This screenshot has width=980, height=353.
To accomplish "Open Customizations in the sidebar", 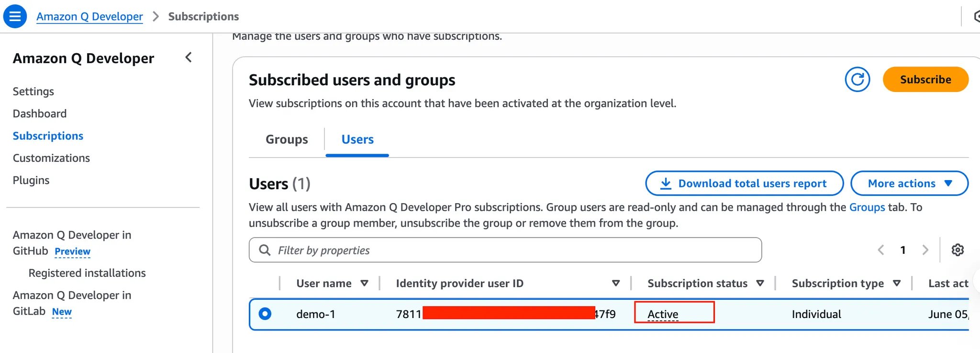I will pos(51,158).
